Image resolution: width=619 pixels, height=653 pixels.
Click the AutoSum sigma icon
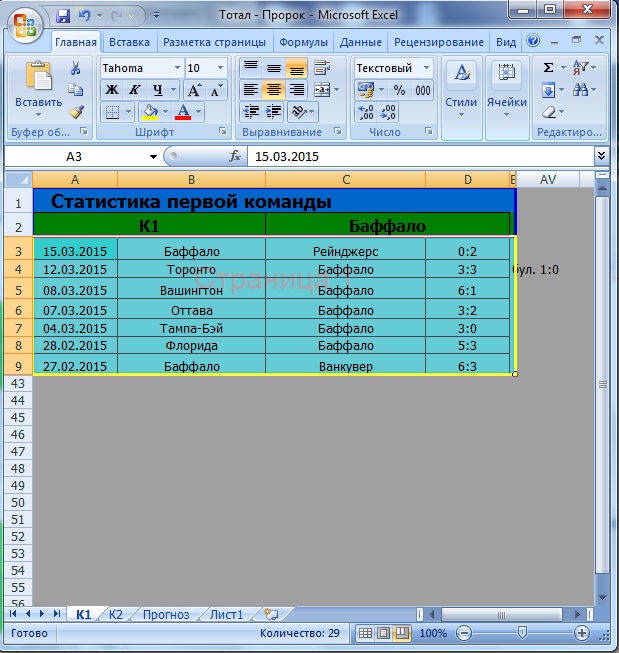pos(549,67)
